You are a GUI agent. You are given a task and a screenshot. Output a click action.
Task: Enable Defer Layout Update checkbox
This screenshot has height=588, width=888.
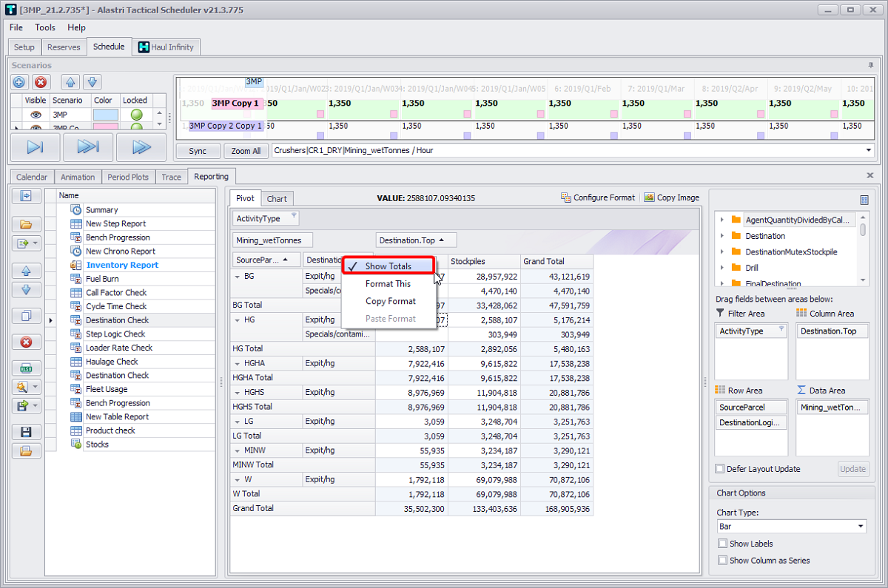pyautogui.click(x=720, y=469)
